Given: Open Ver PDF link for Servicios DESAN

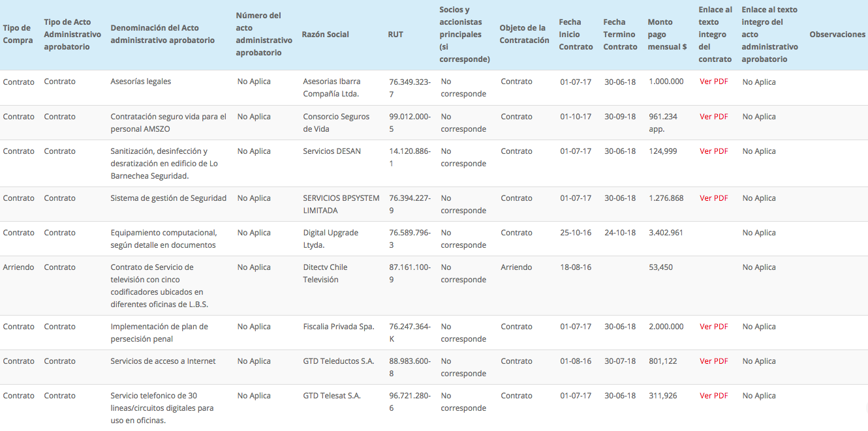Looking at the screenshot, I should click(x=713, y=151).
